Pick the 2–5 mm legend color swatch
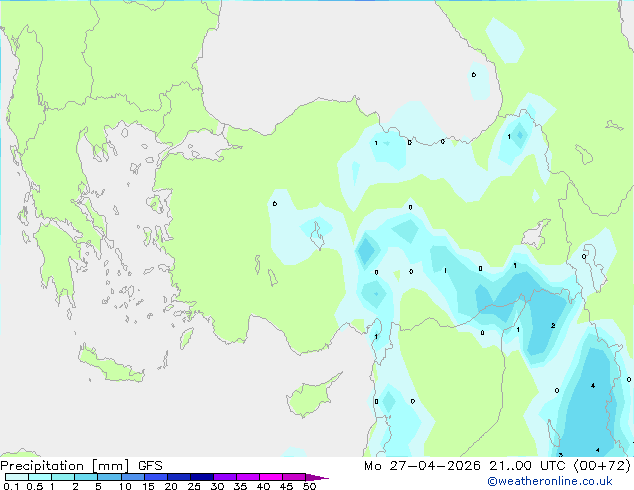Viewport: 634px width, 490px height. click(x=86, y=477)
